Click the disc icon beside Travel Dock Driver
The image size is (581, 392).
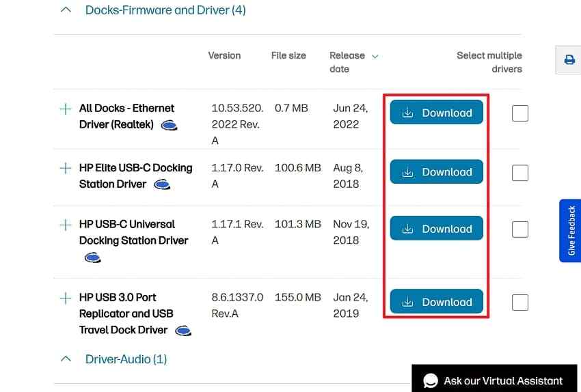[183, 330]
